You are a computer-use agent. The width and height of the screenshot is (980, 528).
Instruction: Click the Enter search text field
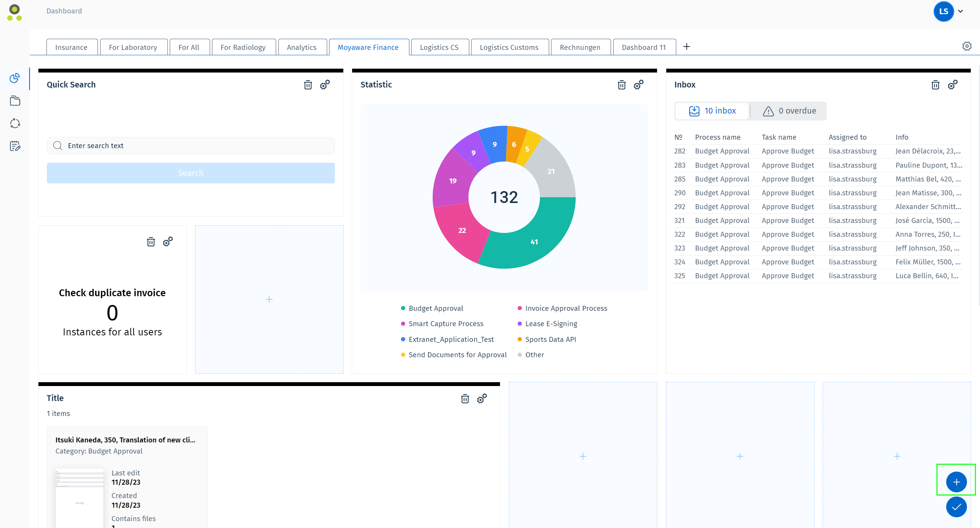(191, 146)
